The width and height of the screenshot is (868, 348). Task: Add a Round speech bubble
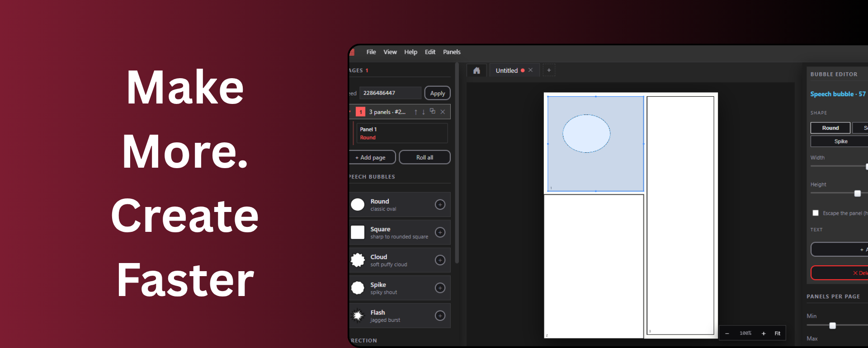click(440, 205)
